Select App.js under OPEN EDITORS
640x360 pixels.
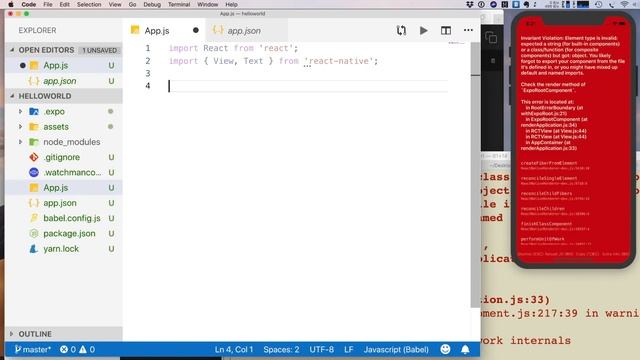(x=64, y=65)
